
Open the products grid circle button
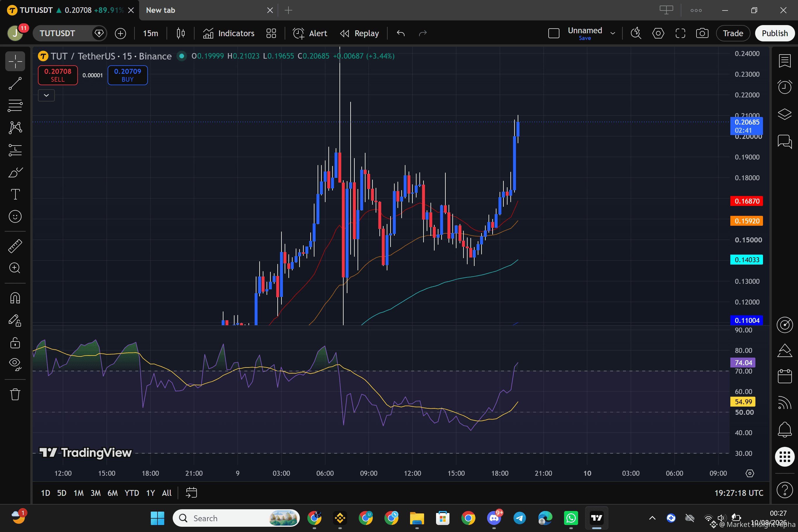785,457
